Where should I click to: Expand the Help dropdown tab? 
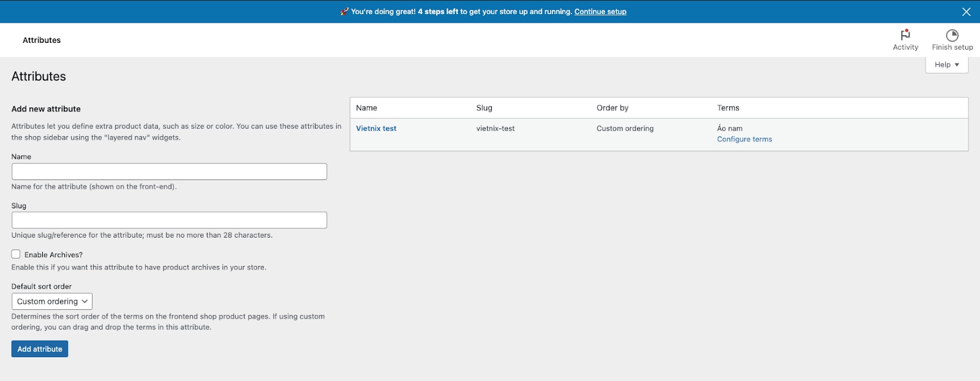coord(946,65)
